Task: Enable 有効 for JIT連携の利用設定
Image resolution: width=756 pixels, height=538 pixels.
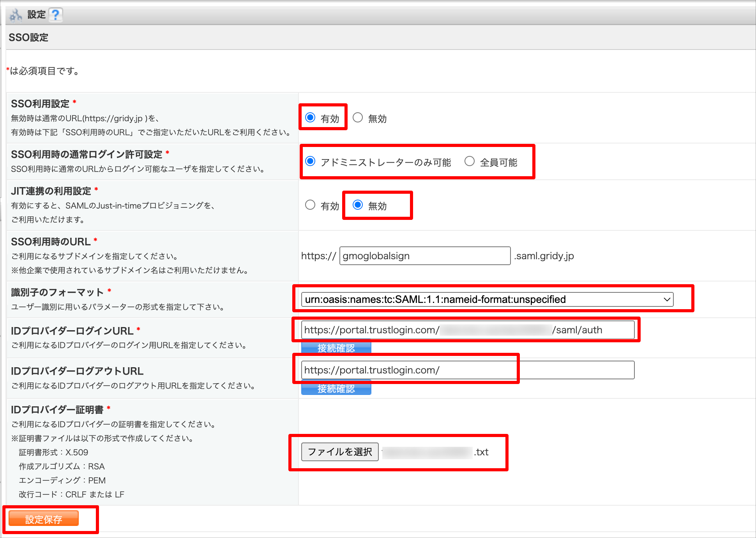Action: 311,205
